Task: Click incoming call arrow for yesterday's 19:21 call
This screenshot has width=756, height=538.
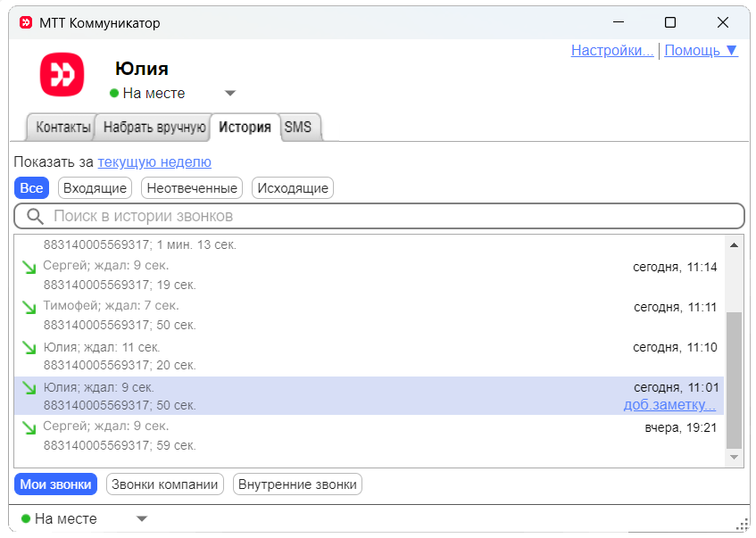Action: [29, 427]
